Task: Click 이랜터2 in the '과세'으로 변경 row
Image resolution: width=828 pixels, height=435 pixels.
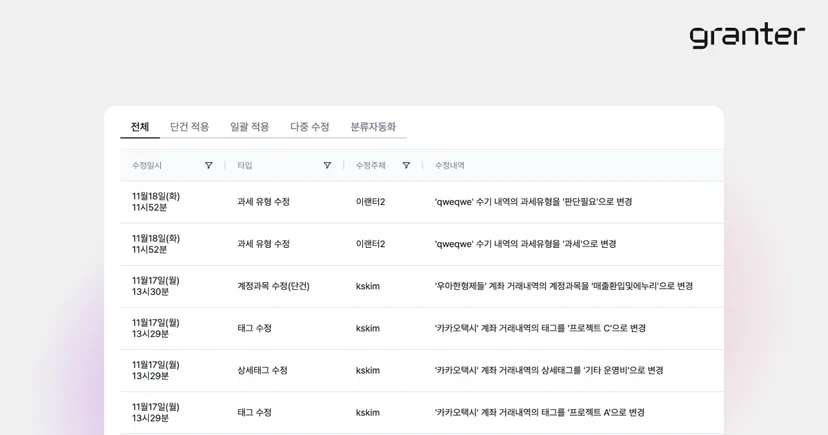Action: click(x=371, y=244)
